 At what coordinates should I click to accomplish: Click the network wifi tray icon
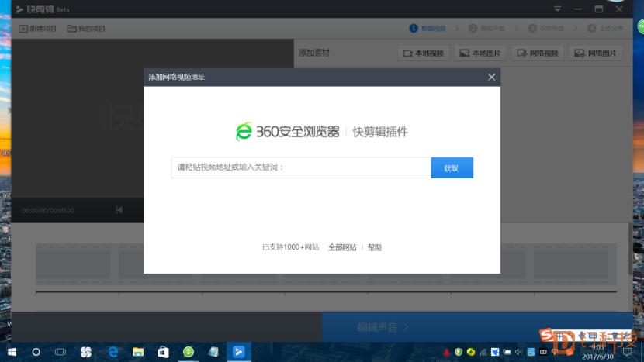click(483, 352)
